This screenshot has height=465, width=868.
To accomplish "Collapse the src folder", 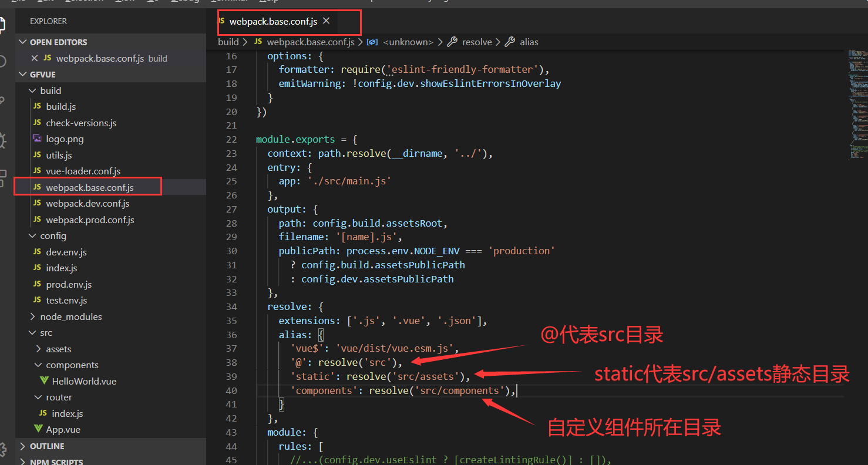I will pyautogui.click(x=32, y=332).
